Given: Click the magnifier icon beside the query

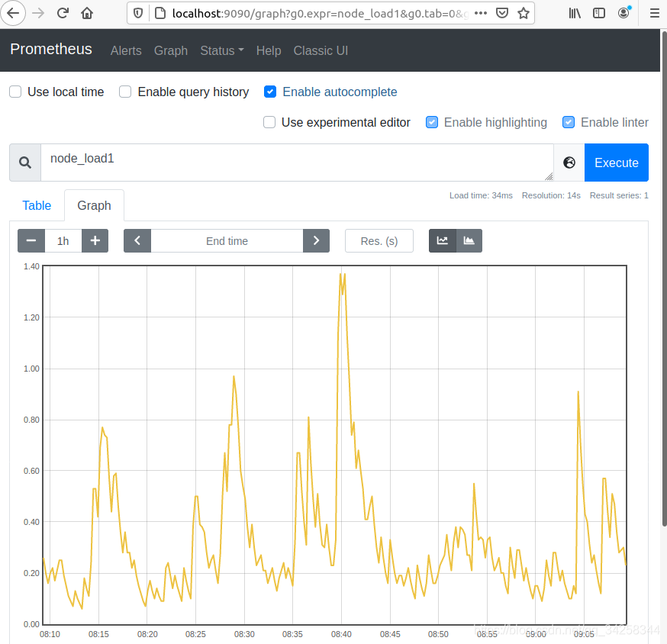Looking at the screenshot, I should [25, 163].
